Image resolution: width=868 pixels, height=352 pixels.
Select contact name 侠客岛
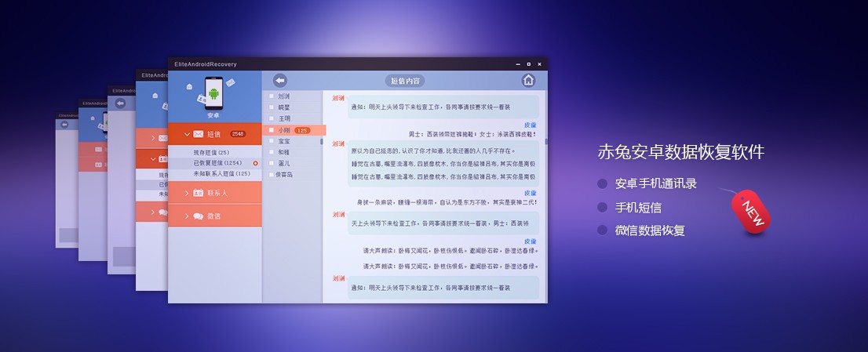(x=284, y=175)
